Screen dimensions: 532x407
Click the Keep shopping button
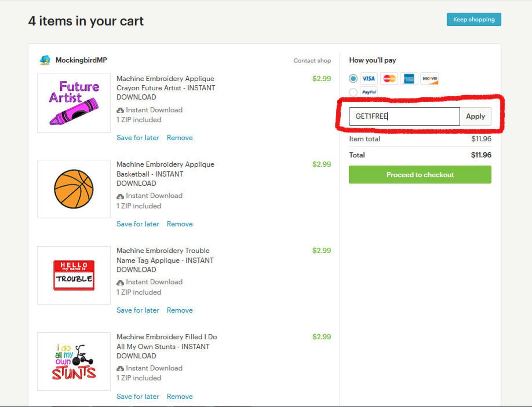tap(474, 19)
